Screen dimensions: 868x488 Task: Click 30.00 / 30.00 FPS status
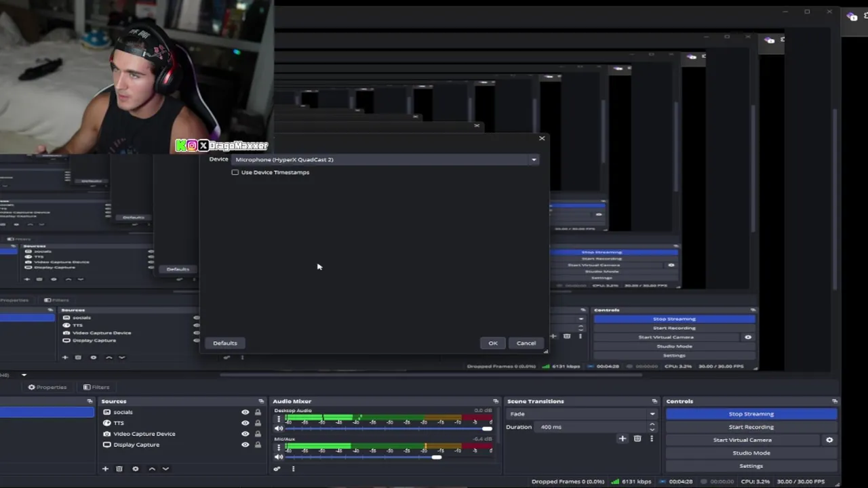[801, 482]
